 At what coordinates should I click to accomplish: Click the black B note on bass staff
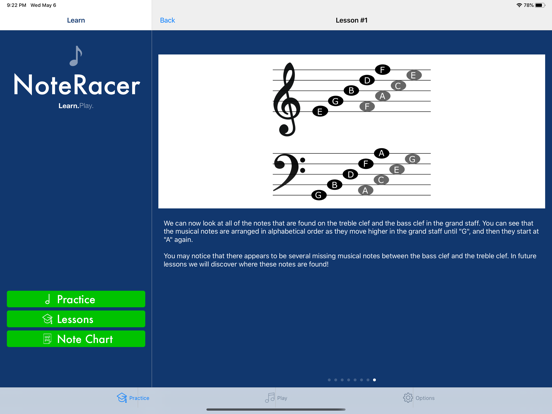[x=334, y=184]
